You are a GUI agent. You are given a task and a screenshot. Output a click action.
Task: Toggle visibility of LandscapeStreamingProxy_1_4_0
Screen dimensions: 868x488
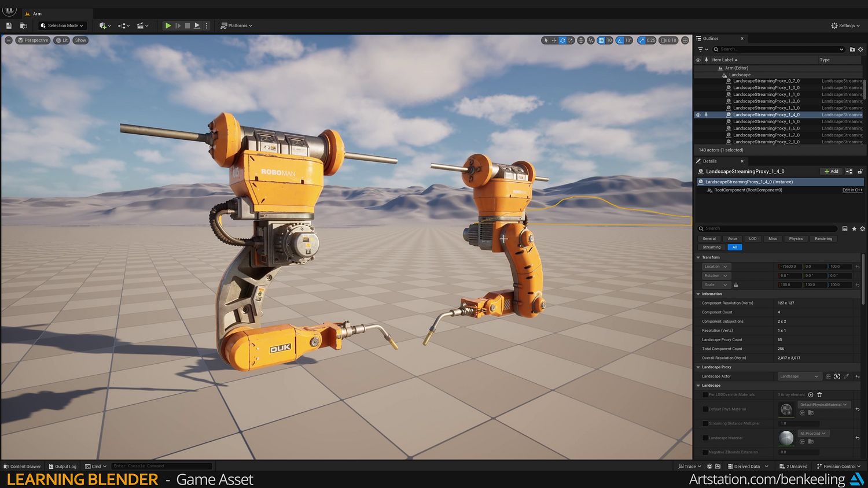(x=698, y=115)
